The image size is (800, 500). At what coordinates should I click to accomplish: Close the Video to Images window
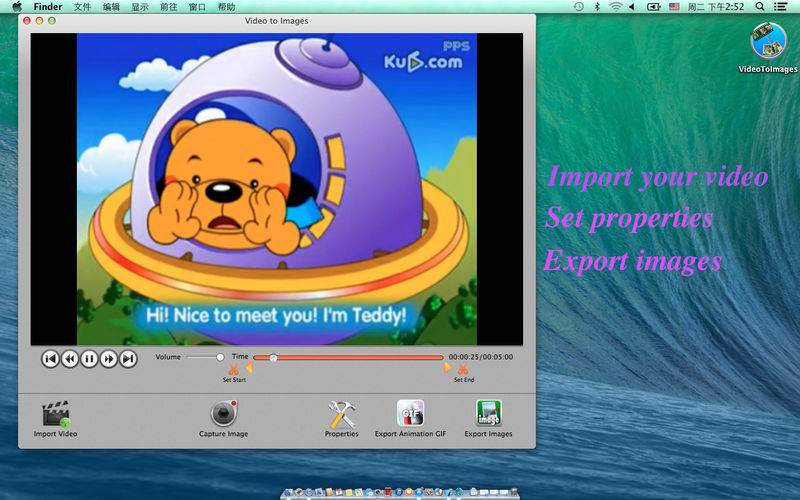point(27,20)
